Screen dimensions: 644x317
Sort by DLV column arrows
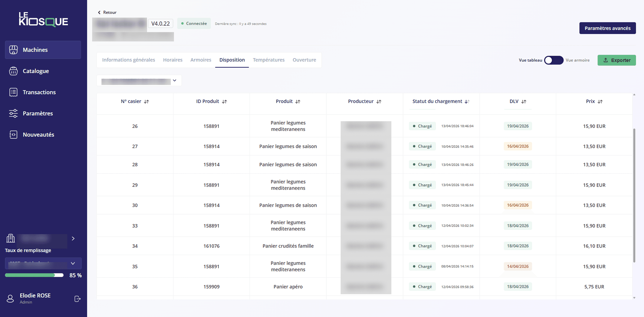pos(524,102)
